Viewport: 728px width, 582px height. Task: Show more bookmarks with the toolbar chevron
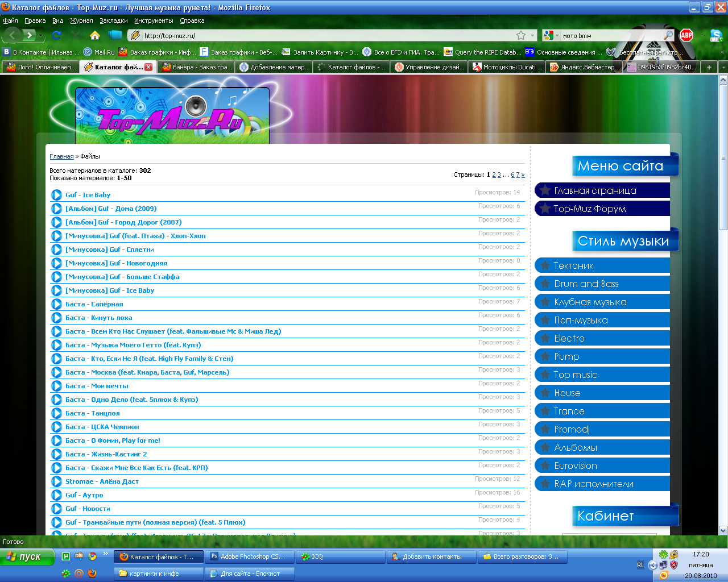(723, 52)
